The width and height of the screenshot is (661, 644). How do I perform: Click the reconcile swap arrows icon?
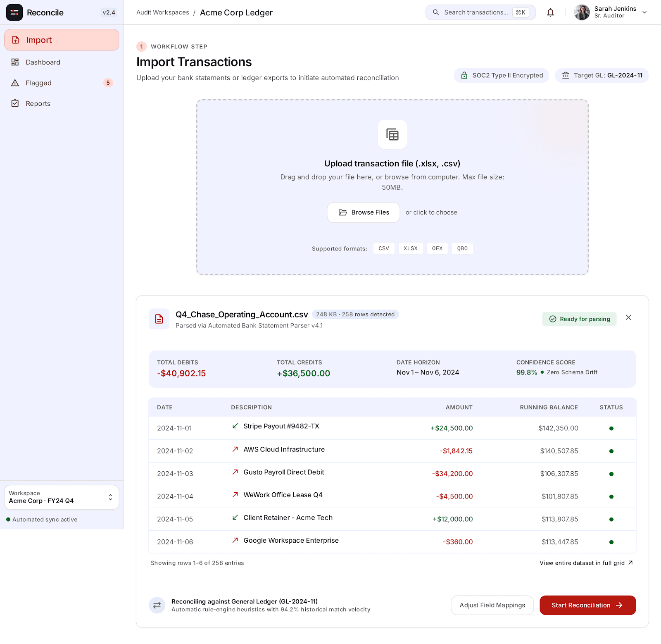[157, 605]
